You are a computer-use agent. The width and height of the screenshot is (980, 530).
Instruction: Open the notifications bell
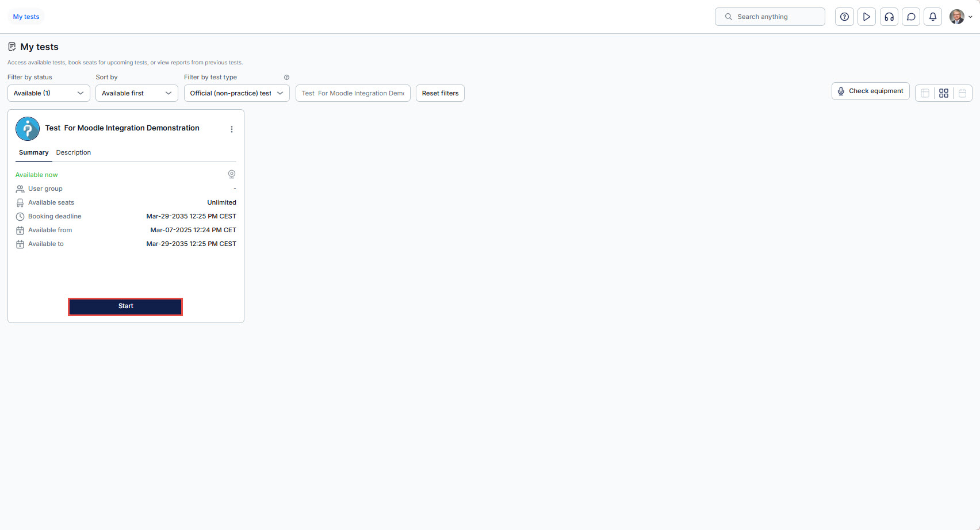coord(933,17)
